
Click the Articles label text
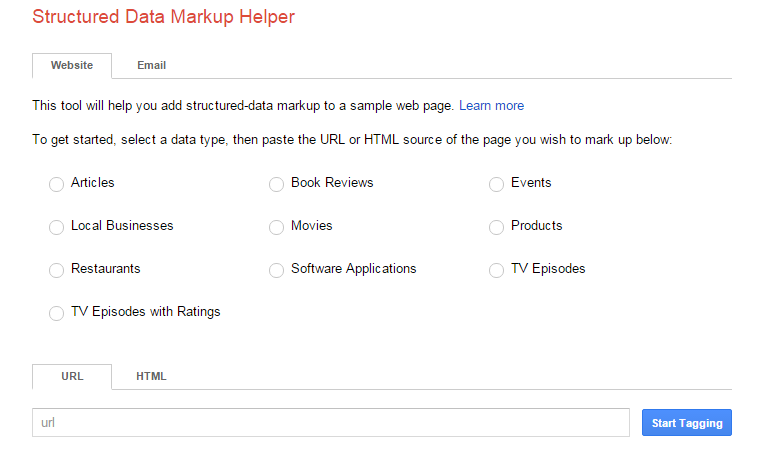pyautogui.click(x=93, y=183)
